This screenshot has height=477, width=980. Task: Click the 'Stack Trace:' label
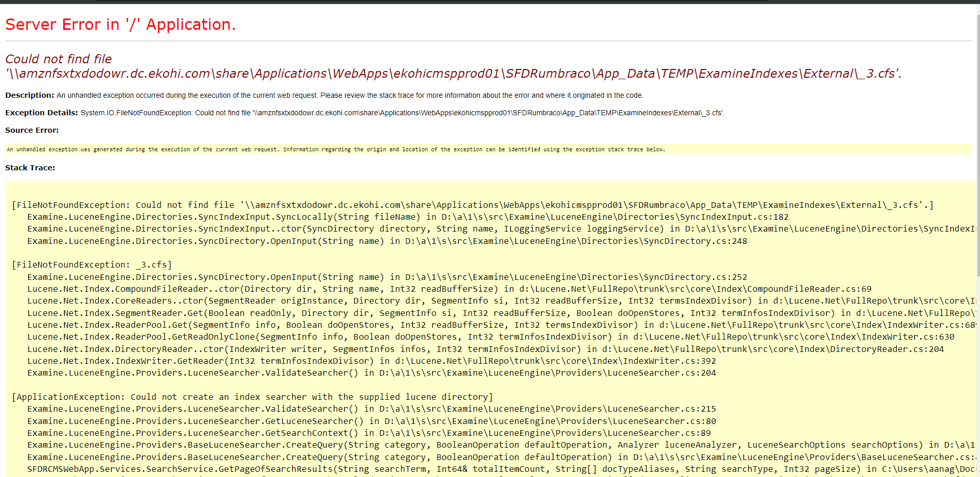click(30, 168)
